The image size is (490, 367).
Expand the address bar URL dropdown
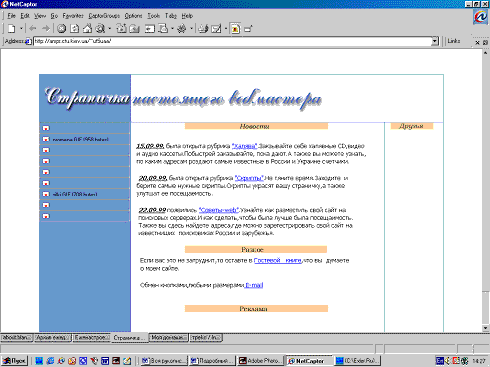pyautogui.click(x=435, y=41)
